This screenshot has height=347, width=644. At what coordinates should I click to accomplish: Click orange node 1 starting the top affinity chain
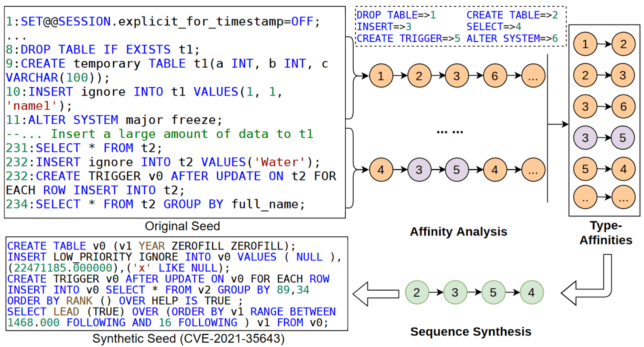pyautogui.click(x=381, y=76)
